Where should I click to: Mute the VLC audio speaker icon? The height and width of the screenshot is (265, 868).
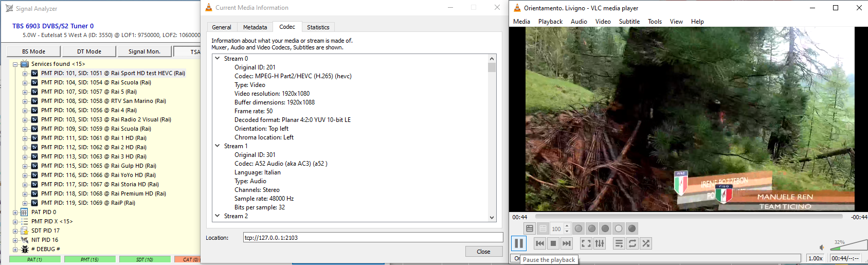coord(822,248)
